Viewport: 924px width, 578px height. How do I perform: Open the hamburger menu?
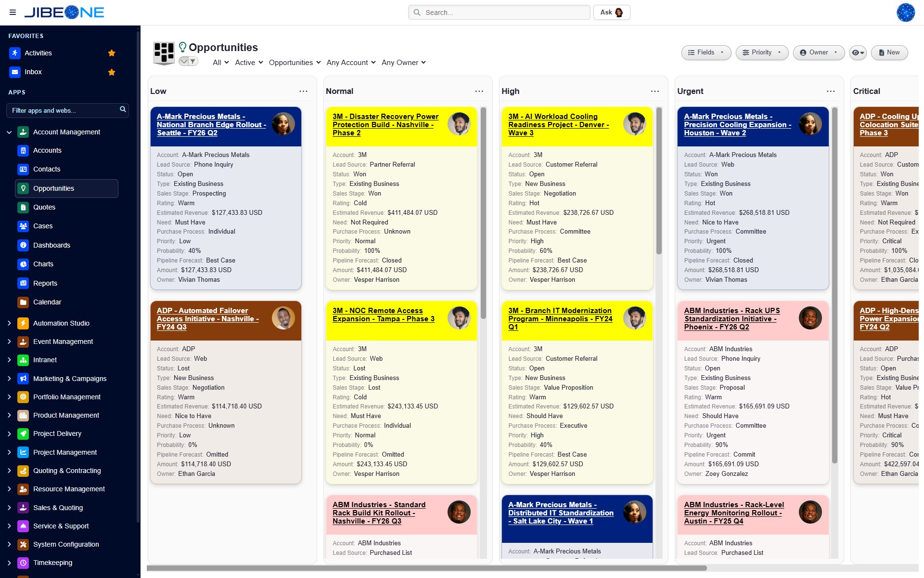tap(13, 13)
